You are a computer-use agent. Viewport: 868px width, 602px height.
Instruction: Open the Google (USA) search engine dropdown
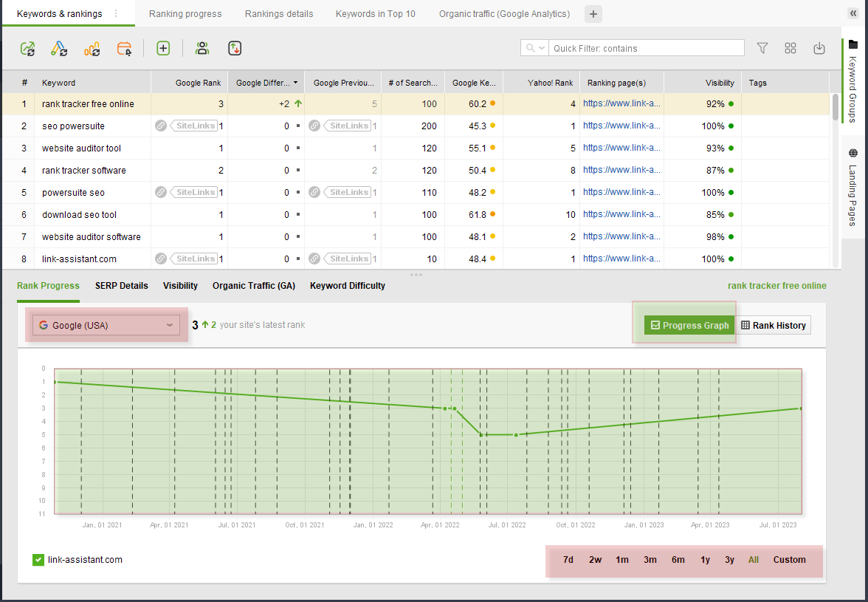click(106, 325)
